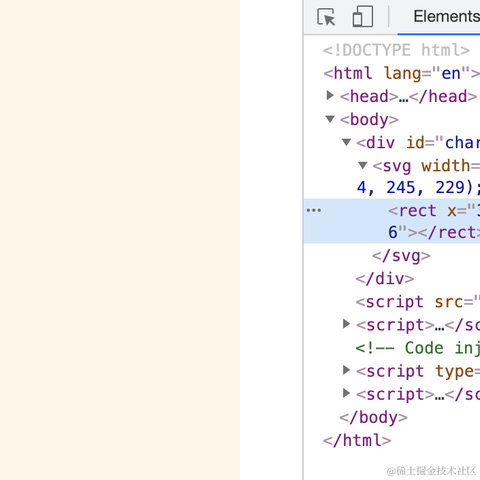480x480 pixels.
Task: Select the Code inj comment line
Action: (x=418, y=348)
